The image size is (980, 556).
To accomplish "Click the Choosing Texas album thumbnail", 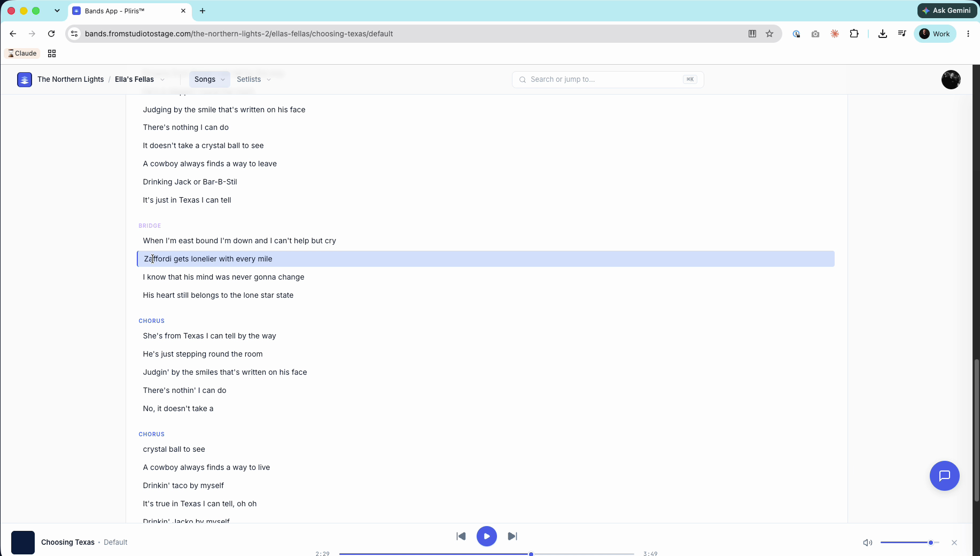I will click(23, 542).
